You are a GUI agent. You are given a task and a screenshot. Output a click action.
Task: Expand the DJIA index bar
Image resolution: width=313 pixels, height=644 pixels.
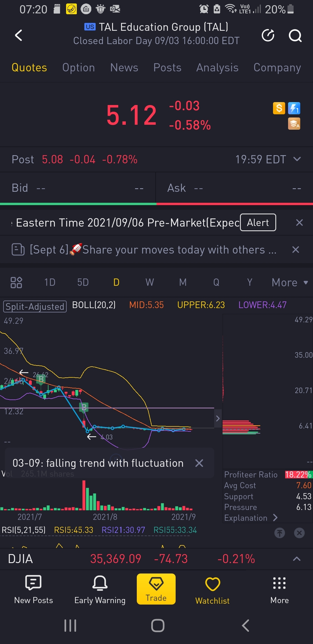(x=297, y=559)
